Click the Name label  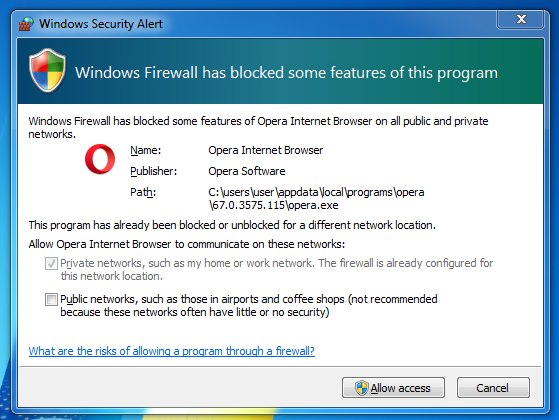[x=145, y=150]
